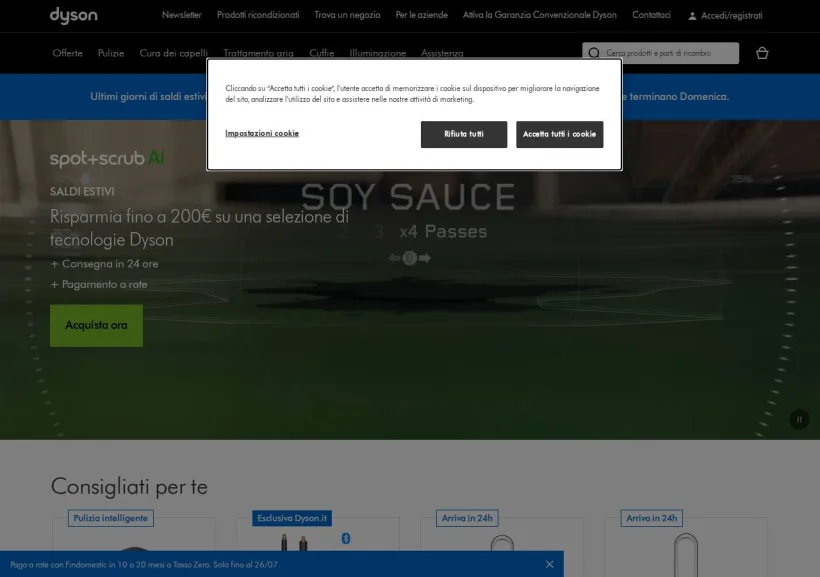The height and width of the screenshot is (577, 820).
Task: Click Accedi/registrati to sign in
Action: [732, 16]
